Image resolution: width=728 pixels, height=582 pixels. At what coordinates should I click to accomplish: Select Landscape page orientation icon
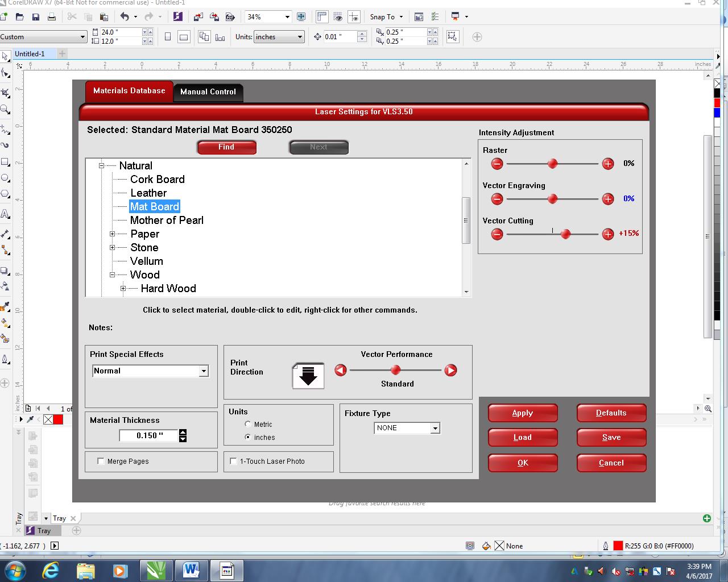pos(184,37)
